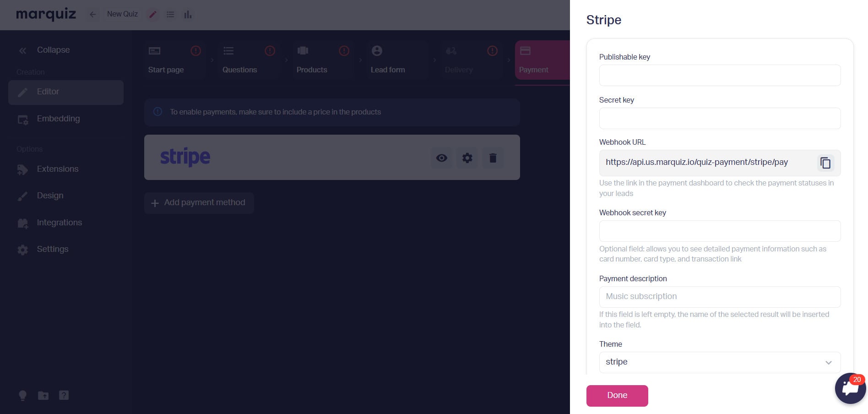868x414 pixels.
Task: Open the statistics bar chart icon
Action: (x=188, y=15)
